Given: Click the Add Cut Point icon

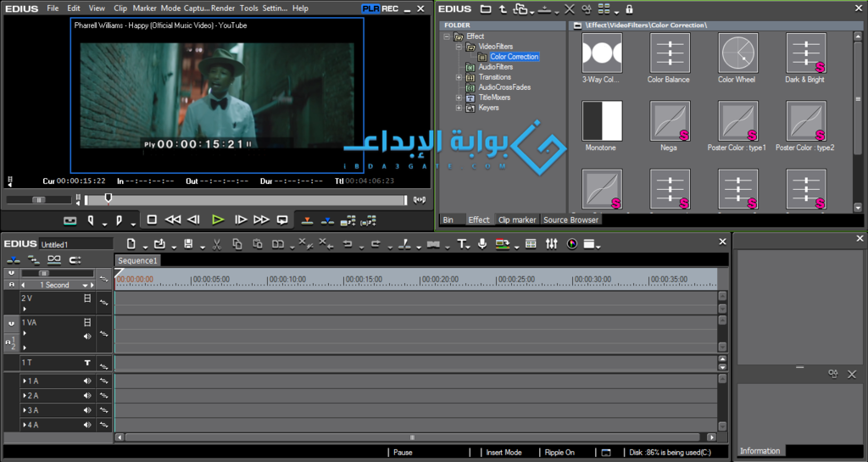Looking at the screenshot, I should (x=404, y=244).
